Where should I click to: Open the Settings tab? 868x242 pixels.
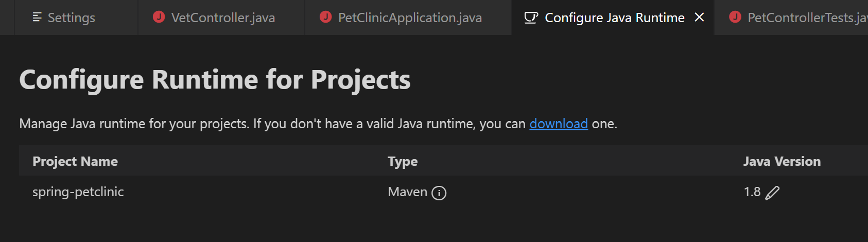76,18
